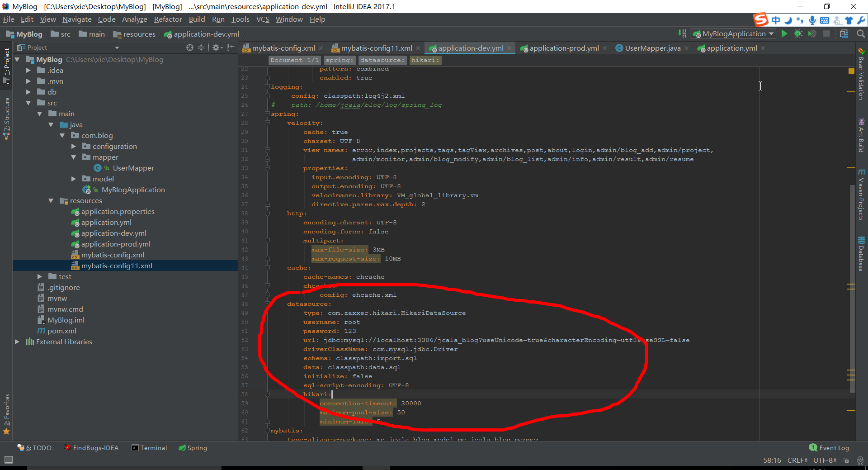
Task: Open the 6: TODO tool window
Action: pyautogui.click(x=34, y=448)
